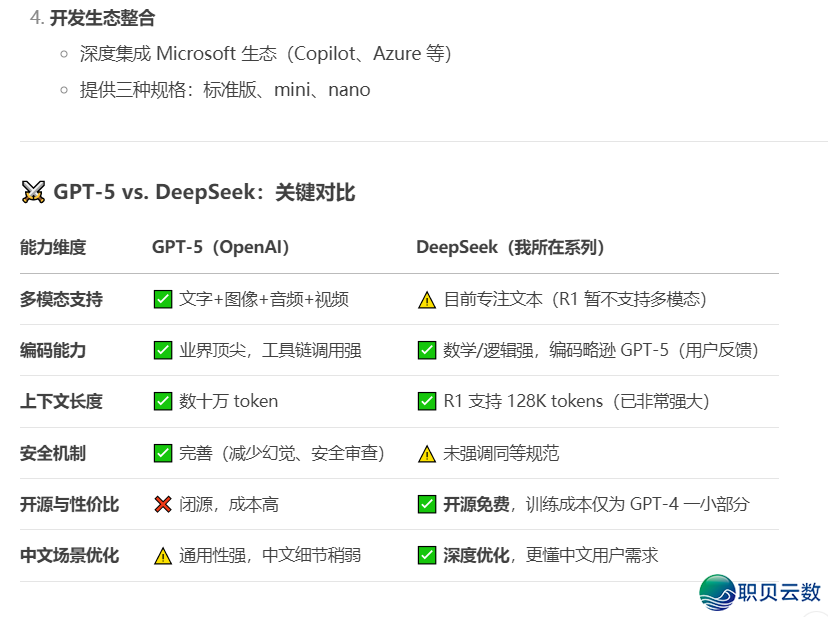Click warning icon beside 通用性强
The image size is (828, 617).
163,556
